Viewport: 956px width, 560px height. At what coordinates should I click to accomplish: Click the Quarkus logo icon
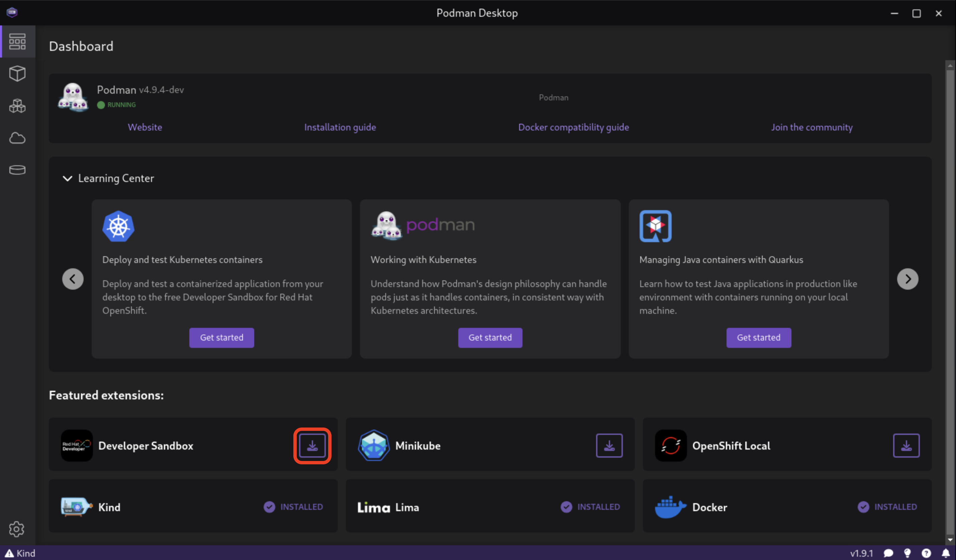pos(655,226)
